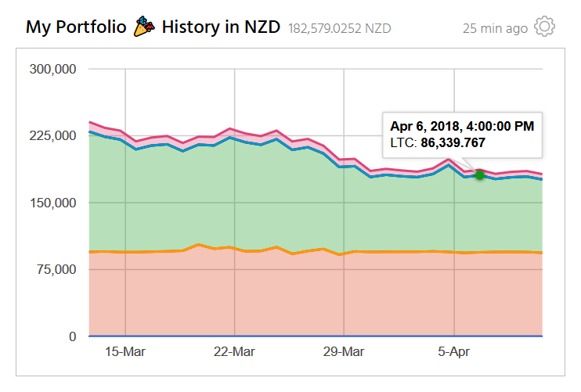Click the 150,000 y-axis label
Image resolution: width=581 pixels, height=392 pixels.
point(52,203)
